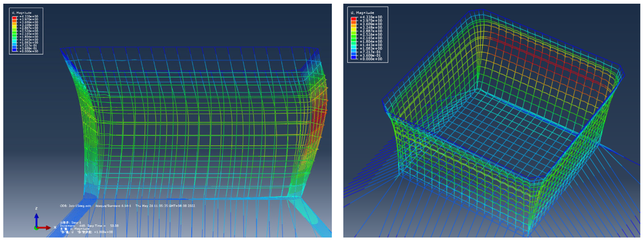Click the 'Abaqus/Standard 6.14-1' title text
This screenshot has height=241, width=644.
[113, 206]
